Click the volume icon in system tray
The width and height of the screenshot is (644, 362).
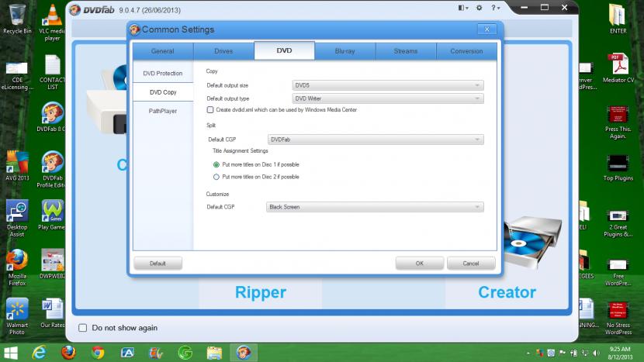pyautogui.click(x=596, y=353)
